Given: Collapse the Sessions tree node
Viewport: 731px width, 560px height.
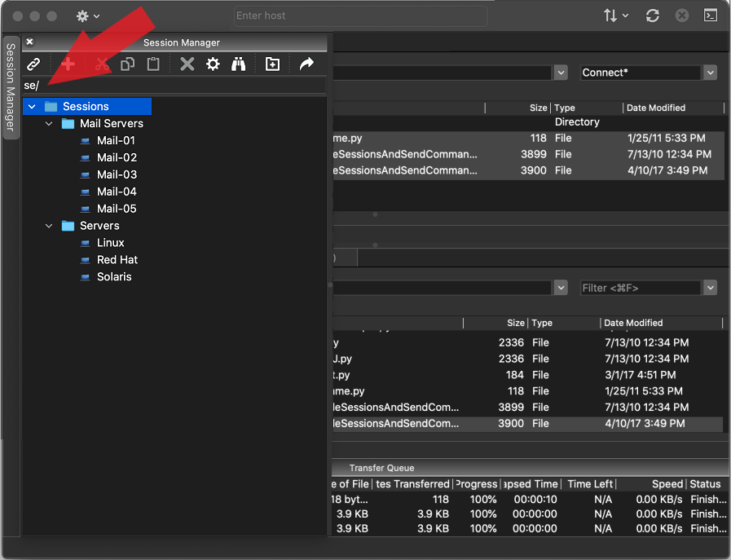Looking at the screenshot, I should pos(32,106).
